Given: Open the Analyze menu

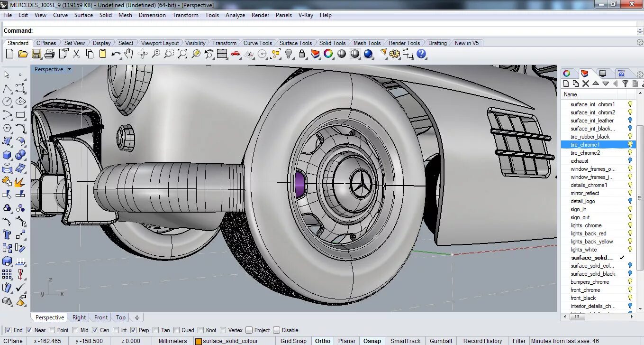Looking at the screenshot, I should click(x=235, y=15).
